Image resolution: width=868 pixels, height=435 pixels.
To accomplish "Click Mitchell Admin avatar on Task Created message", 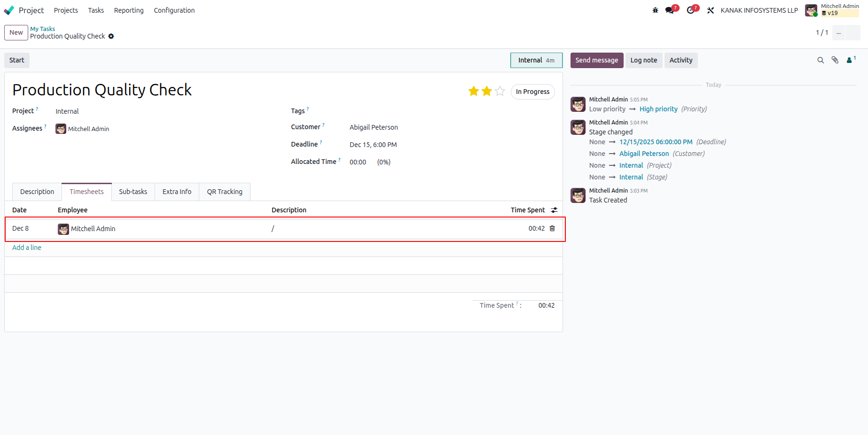I will [578, 195].
